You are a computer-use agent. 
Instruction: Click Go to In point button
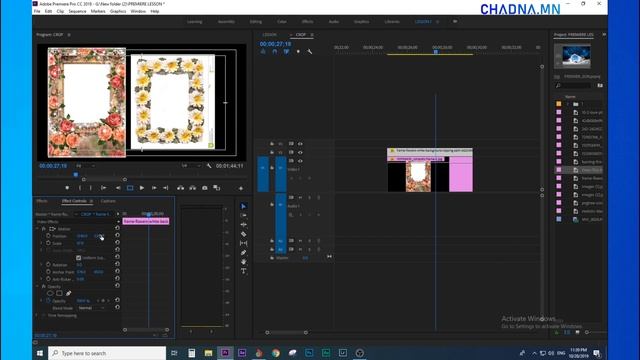[104, 188]
